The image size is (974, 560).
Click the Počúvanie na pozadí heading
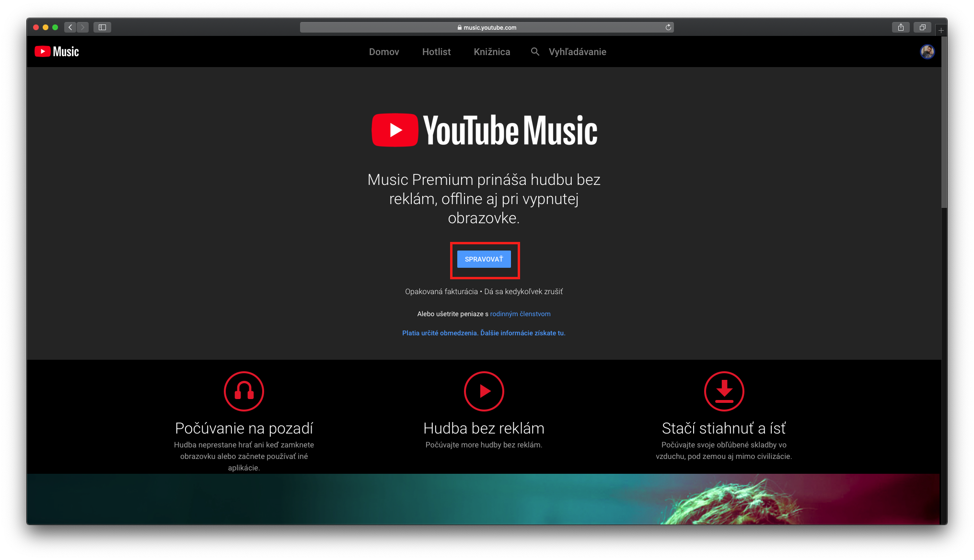[244, 428]
